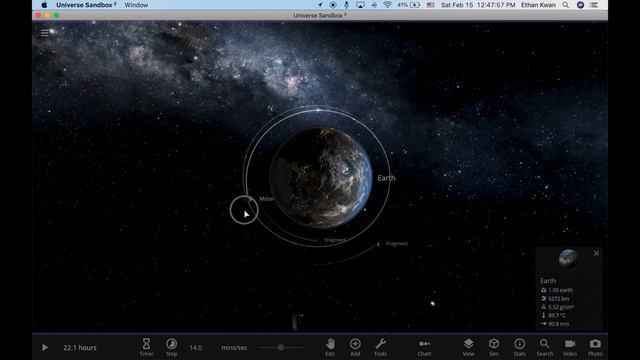640x360 pixels.
Task: Open Spotlight search in menu bar
Action: 565,5
